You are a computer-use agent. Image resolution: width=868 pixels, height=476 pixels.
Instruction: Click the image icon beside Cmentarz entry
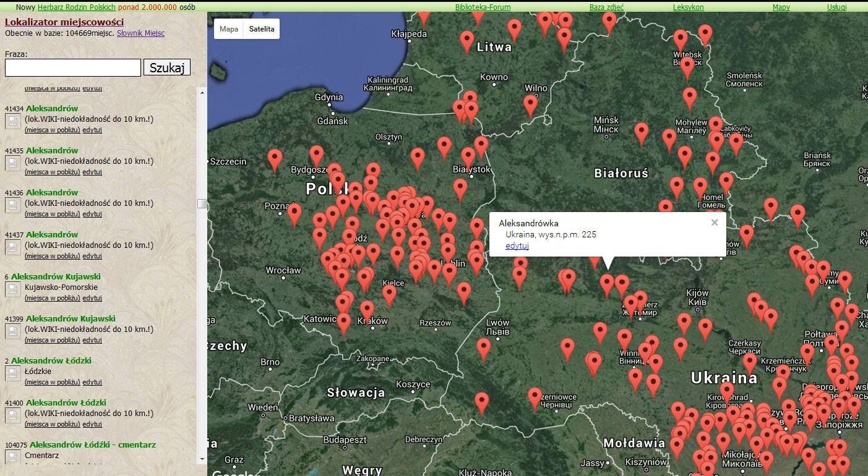[13, 456]
